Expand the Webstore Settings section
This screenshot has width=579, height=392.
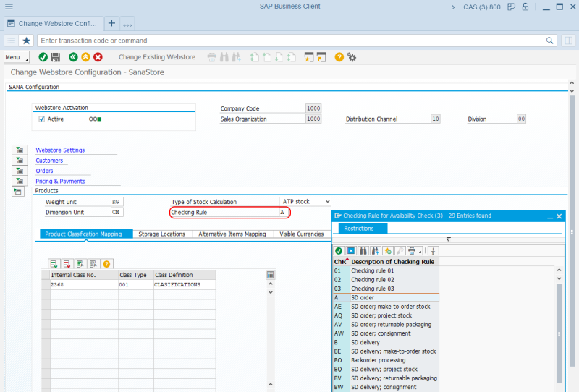pos(20,150)
